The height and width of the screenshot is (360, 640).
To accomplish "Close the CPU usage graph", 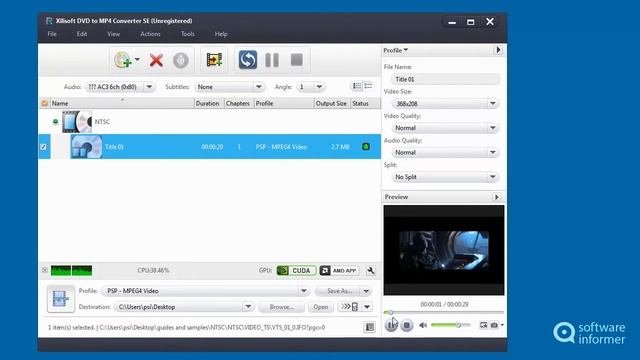I will pyautogui.click(x=44, y=270).
